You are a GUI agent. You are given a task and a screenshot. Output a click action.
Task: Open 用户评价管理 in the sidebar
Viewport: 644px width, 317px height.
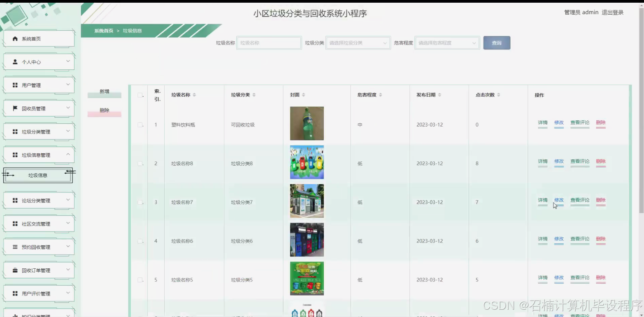39,294
